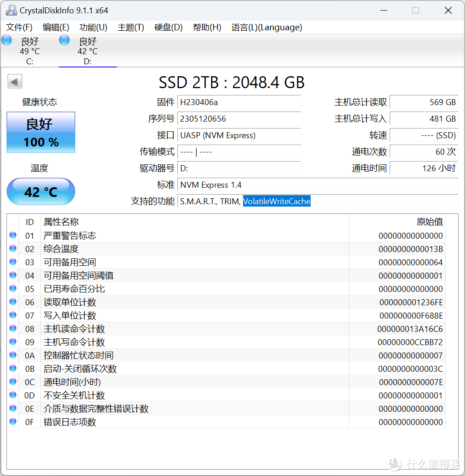The height and width of the screenshot is (476, 465).
Task: Click status dot for attribute 01 严重警告标志
Action: pos(13,235)
